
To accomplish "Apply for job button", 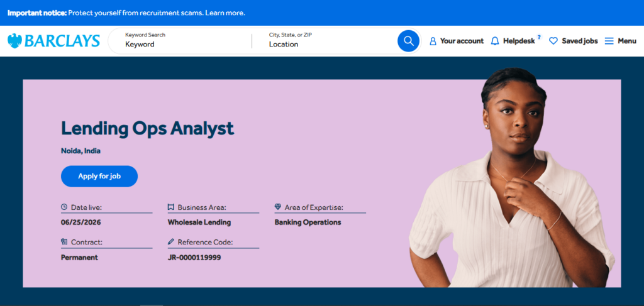I will [x=99, y=177].
